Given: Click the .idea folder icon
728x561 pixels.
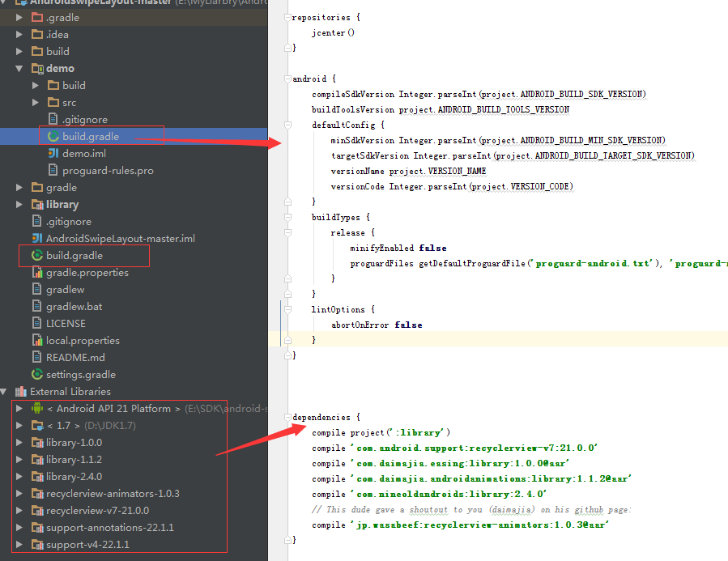Looking at the screenshot, I should click(37, 34).
